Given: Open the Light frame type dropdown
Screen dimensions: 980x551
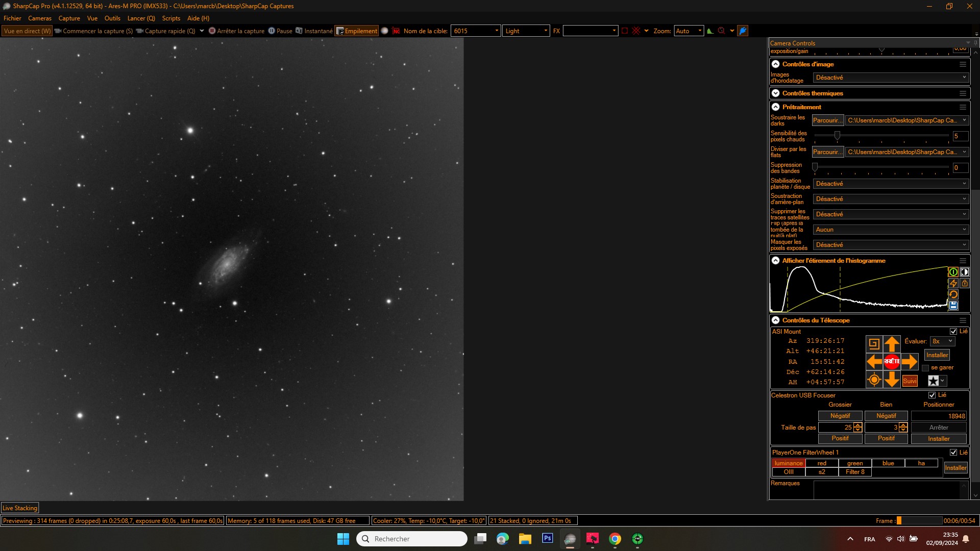Looking at the screenshot, I should pyautogui.click(x=526, y=31).
